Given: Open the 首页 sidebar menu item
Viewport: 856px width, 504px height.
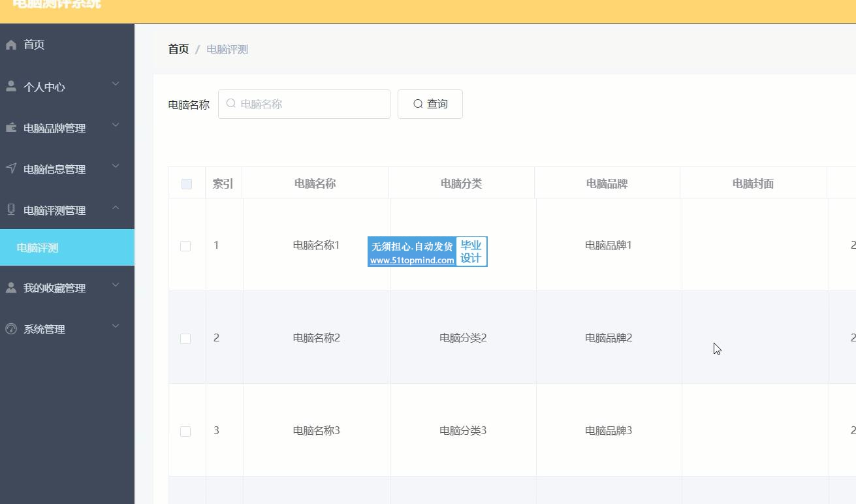Looking at the screenshot, I should (x=67, y=44).
